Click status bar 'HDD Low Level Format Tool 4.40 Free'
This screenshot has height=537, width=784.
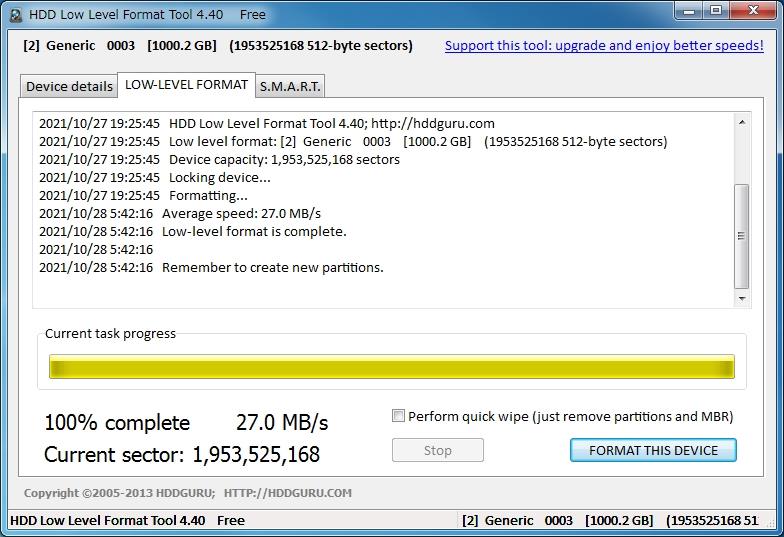coord(128,520)
